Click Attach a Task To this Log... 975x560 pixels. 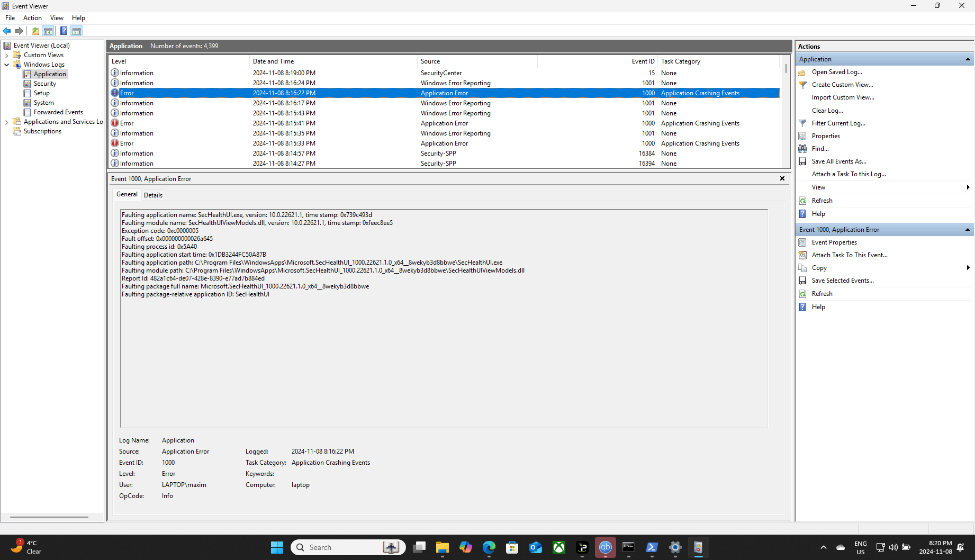pos(849,174)
